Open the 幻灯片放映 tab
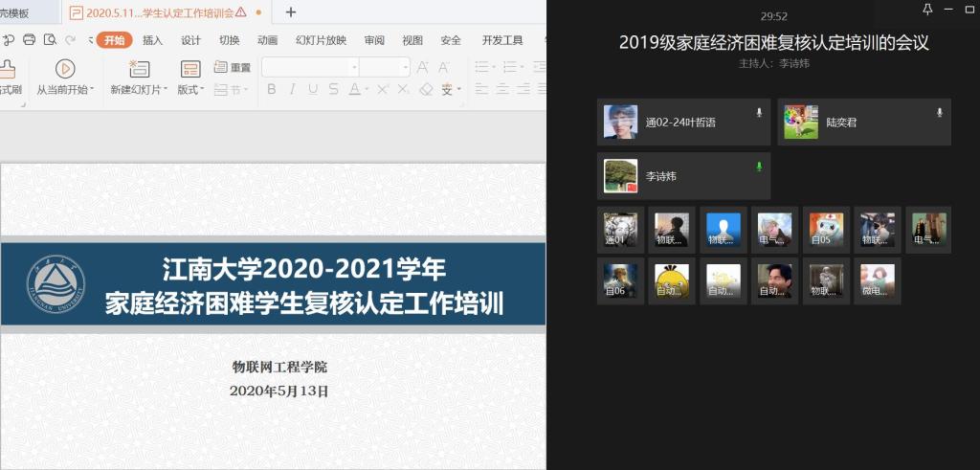Screen dimensions: 980x470 [322, 40]
